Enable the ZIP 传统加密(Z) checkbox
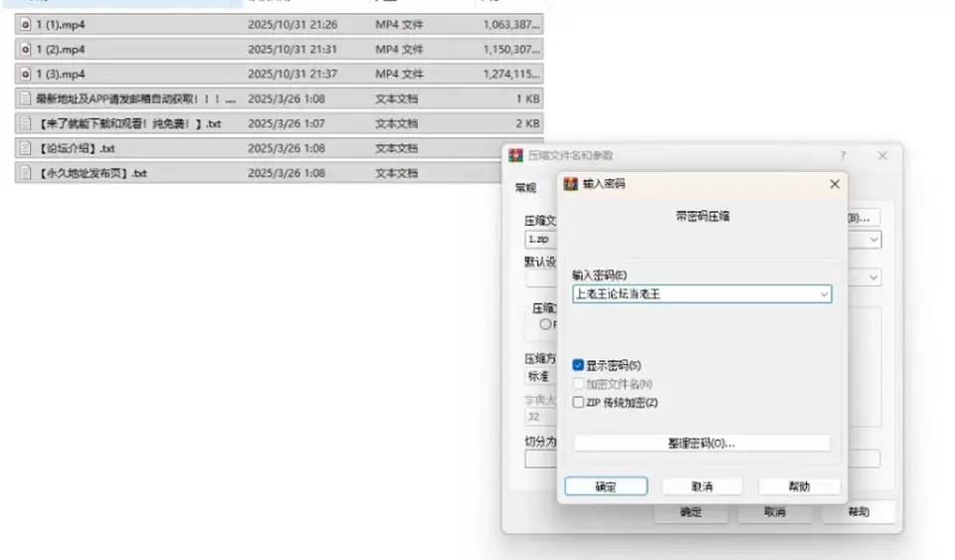955x560 pixels. 578,403
